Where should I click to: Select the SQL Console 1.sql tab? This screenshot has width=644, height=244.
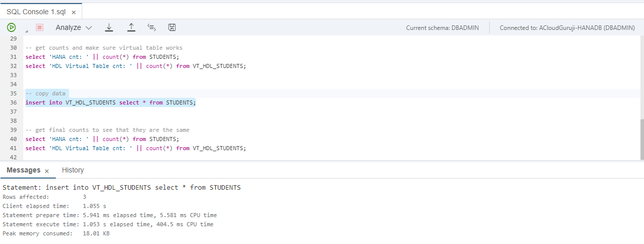[x=33, y=12]
